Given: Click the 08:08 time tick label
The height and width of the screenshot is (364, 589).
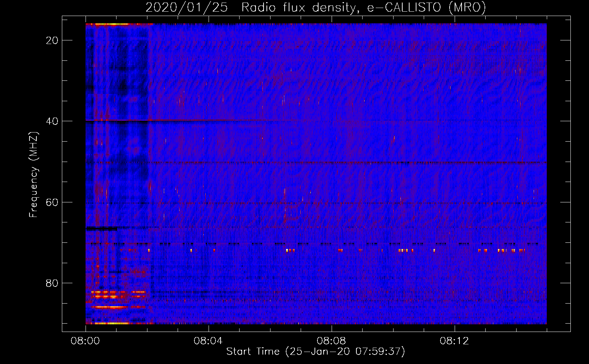Looking at the screenshot, I should pos(332,341).
